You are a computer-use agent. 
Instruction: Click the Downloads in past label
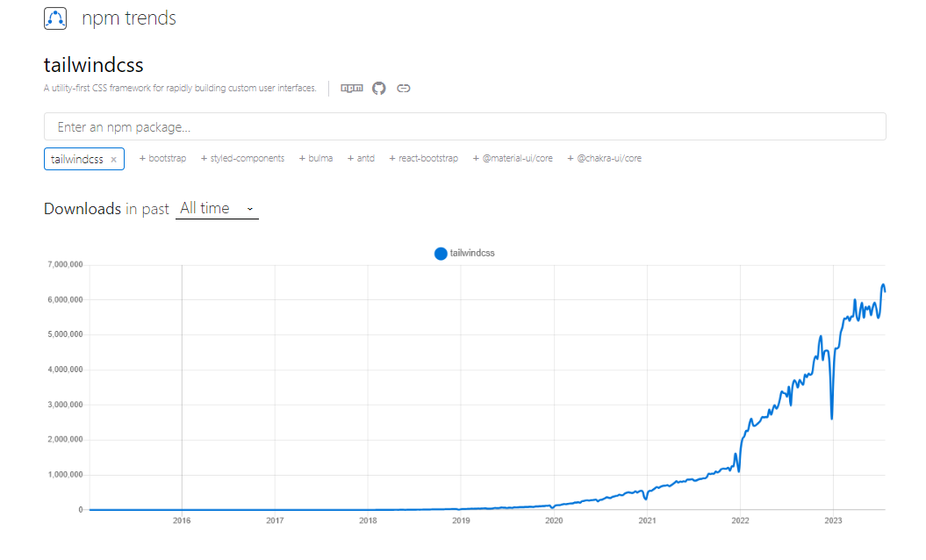(x=106, y=209)
